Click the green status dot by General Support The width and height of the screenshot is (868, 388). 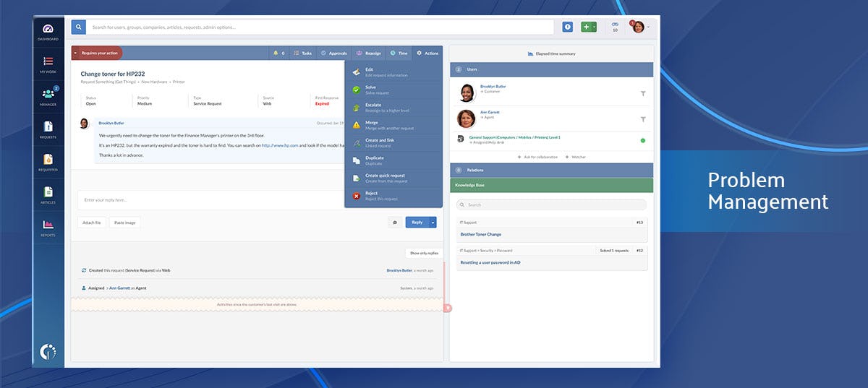coord(642,140)
